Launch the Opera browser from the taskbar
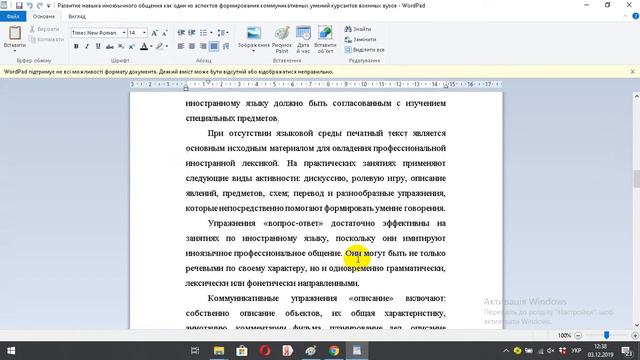This screenshot has width=640, height=360. pos(265,351)
